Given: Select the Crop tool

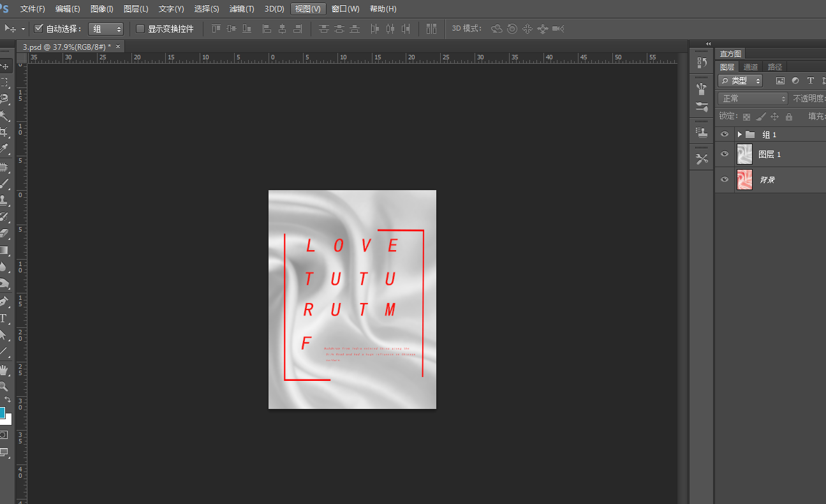Looking at the screenshot, I should tap(4, 132).
